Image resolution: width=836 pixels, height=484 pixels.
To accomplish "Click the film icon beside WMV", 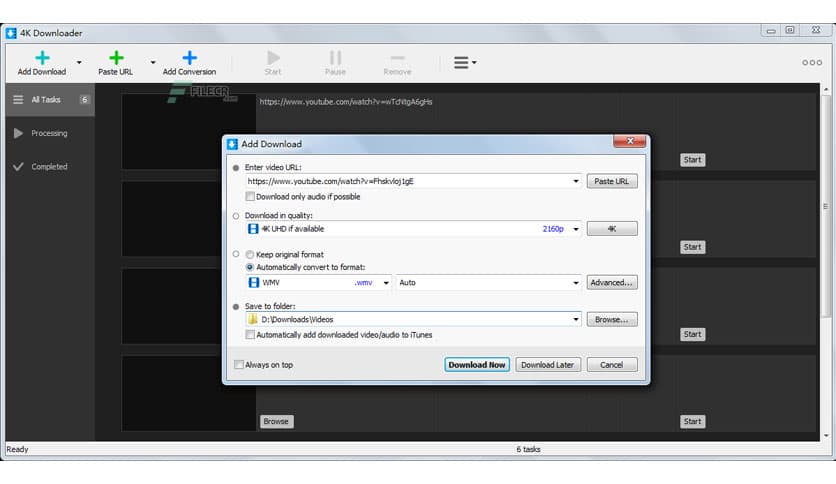I will [254, 283].
